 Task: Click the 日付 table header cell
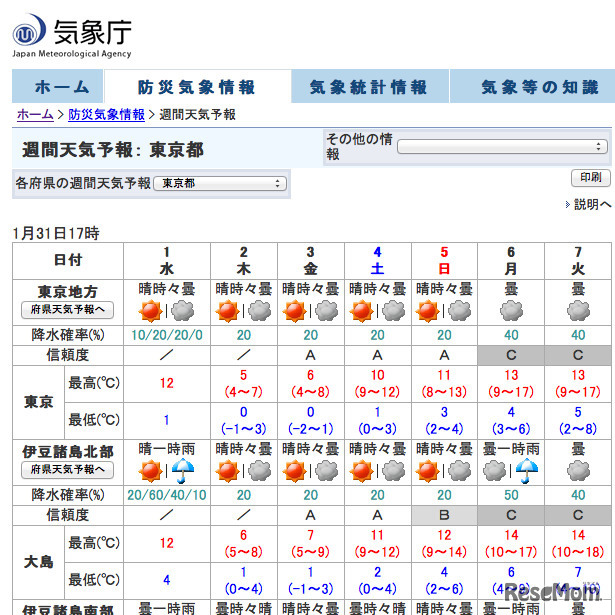coord(68,260)
